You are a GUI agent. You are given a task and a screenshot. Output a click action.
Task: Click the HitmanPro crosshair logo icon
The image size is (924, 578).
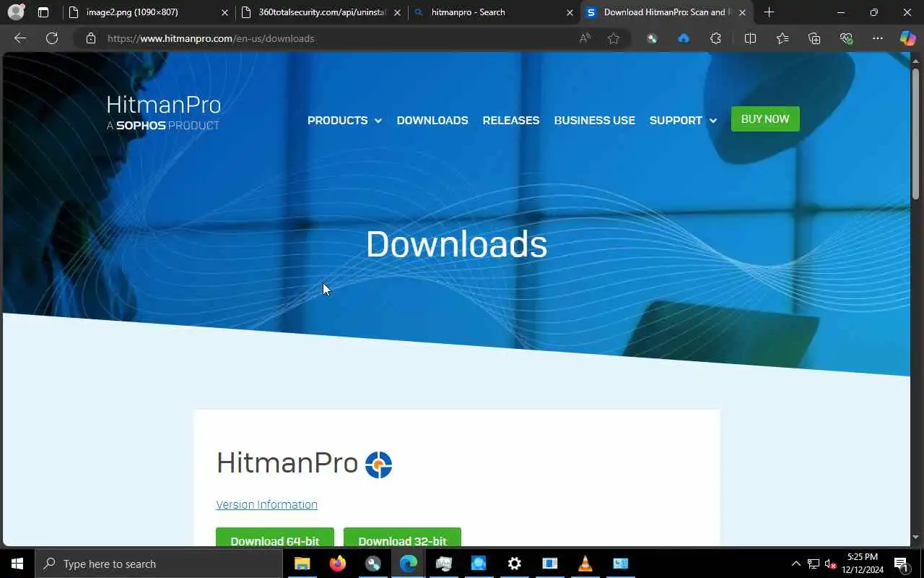coord(378,465)
